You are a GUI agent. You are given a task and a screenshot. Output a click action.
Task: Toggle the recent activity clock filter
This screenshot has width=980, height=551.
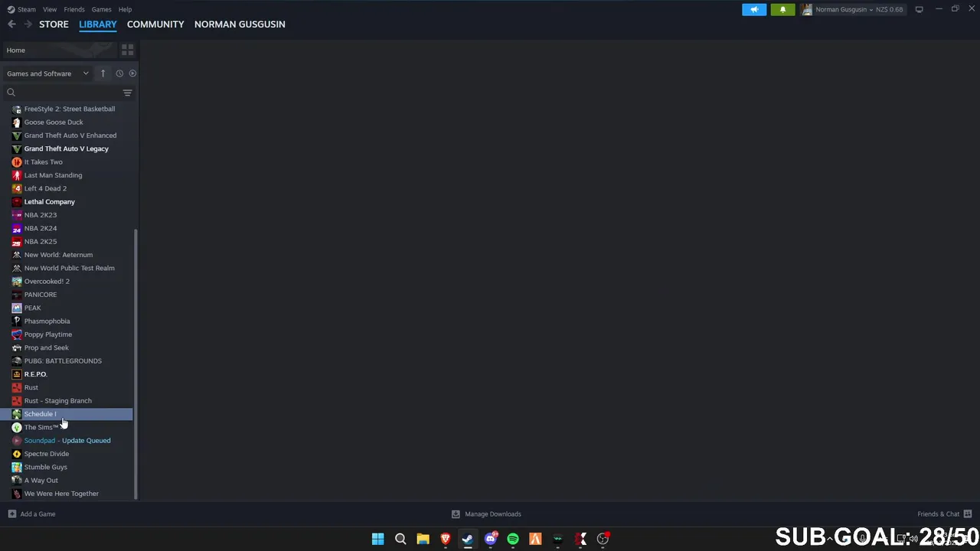[119, 73]
